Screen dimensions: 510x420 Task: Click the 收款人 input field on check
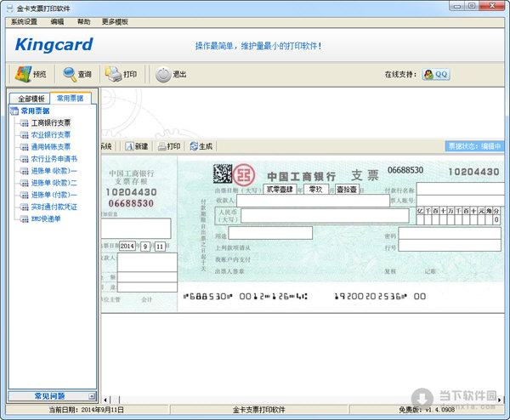[313, 201]
